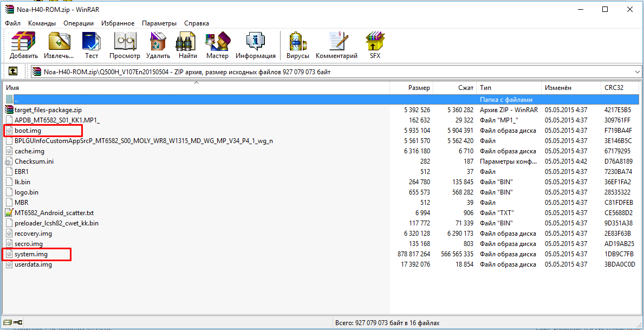Click the status bar total size text
This screenshot has height=330, width=644.
point(387,322)
